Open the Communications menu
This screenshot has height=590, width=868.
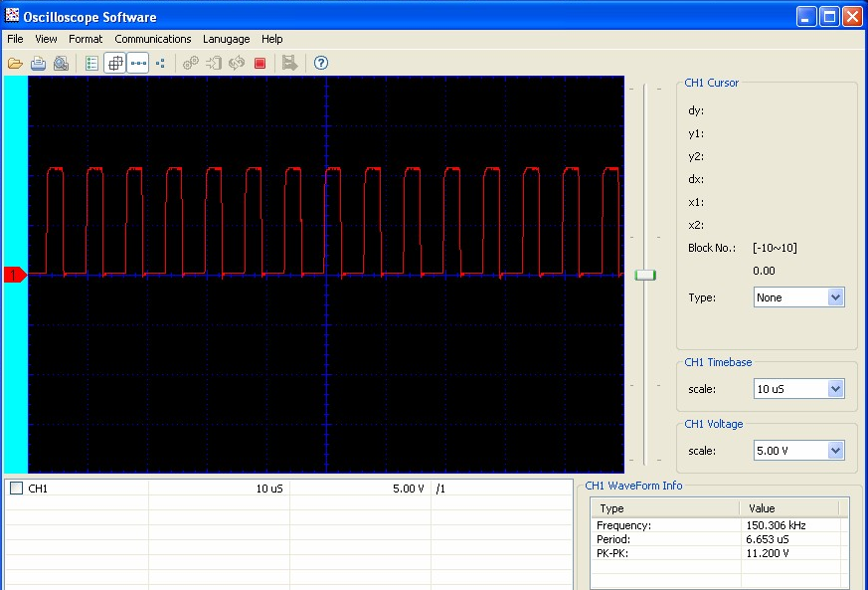click(152, 39)
